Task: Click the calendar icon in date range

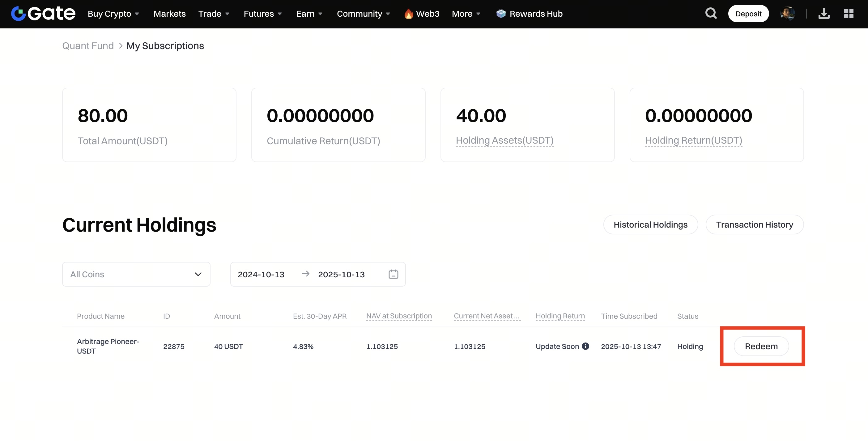Action: [393, 274]
